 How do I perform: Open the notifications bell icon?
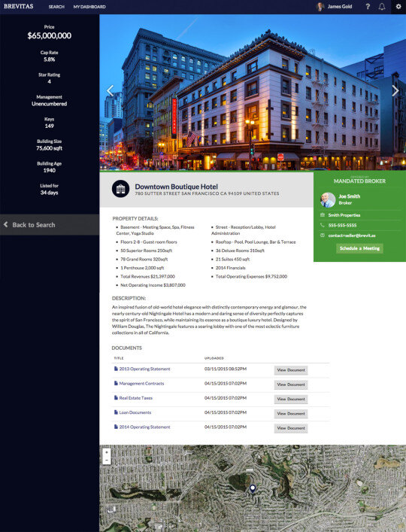tap(382, 7)
